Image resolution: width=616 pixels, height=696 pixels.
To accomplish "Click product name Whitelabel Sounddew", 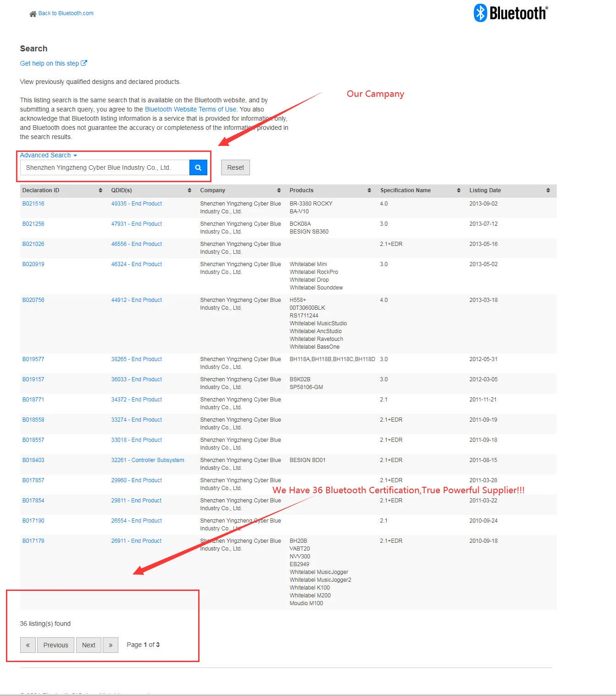I will pyautogui.click(x=316, y=288).
